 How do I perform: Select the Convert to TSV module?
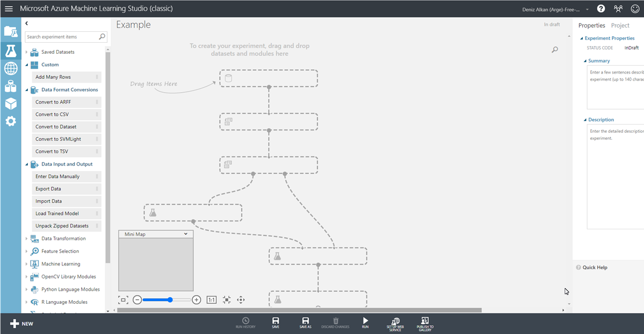(x=67, y=151)
